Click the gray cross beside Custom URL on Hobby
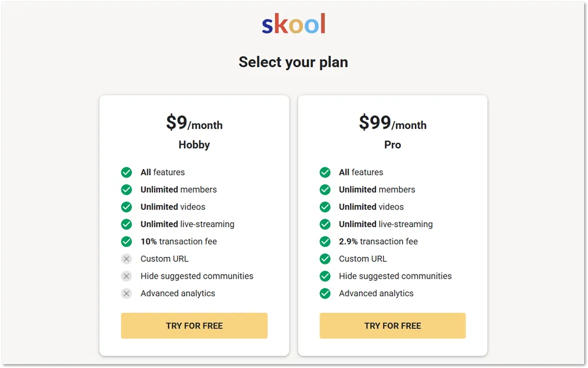 (127, 259)
